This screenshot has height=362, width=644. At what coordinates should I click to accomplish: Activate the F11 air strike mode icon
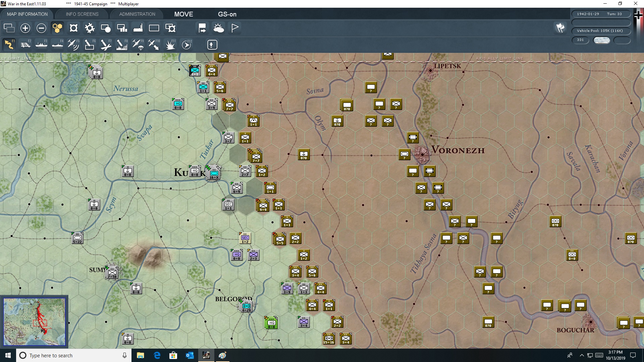click(x=170, y=44)
